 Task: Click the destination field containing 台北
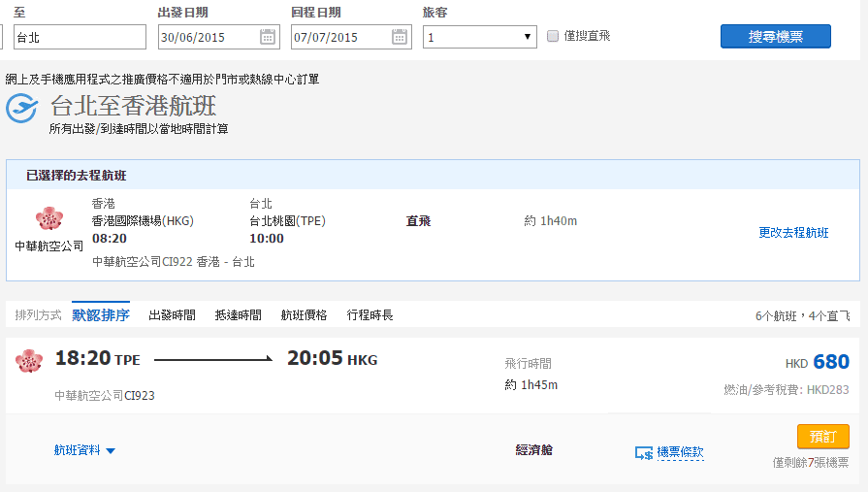pos(78,37)
